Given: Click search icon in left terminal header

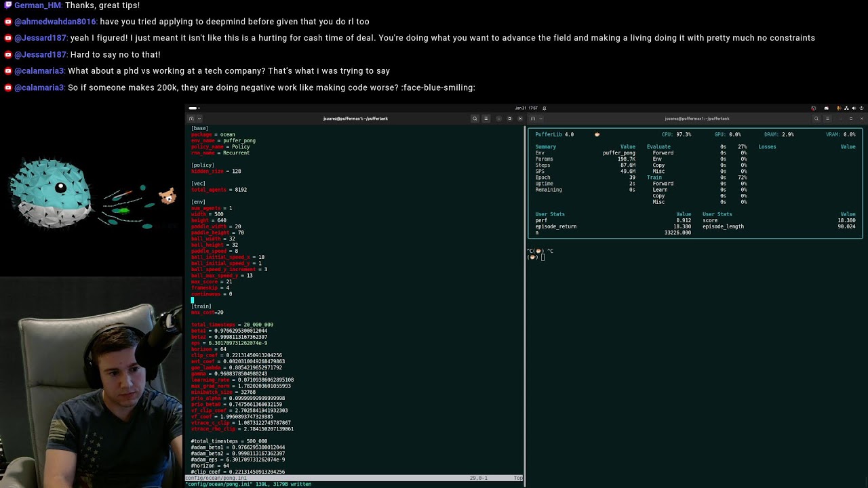Looking at the screenshot, I should coord(475,119).
